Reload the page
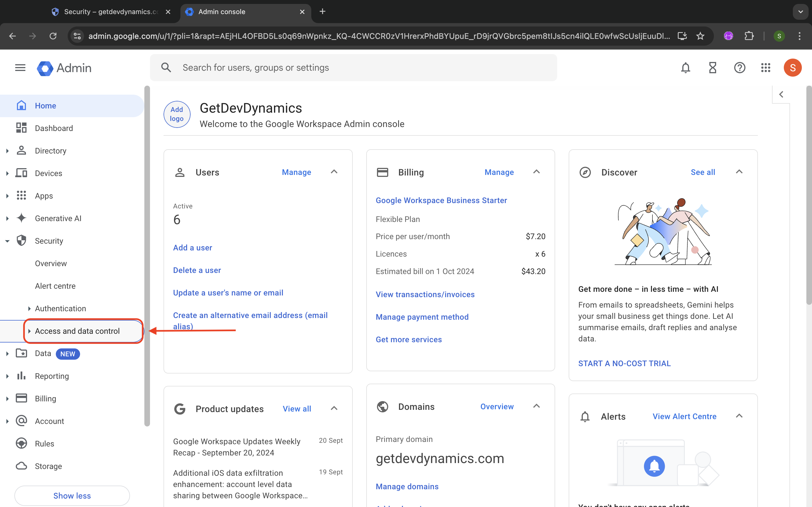812x507 pixels. (53, 36)
